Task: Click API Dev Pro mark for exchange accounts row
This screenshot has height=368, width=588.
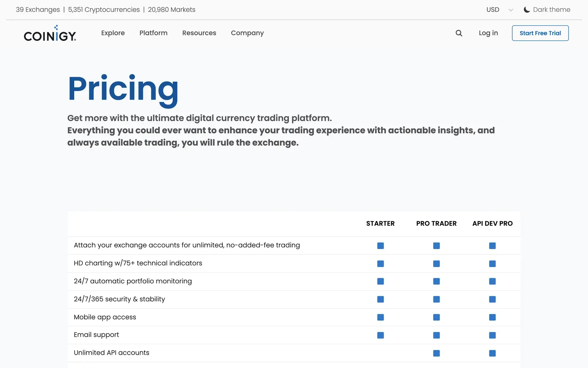Action: pyautogui.click(x=492, y=245)
